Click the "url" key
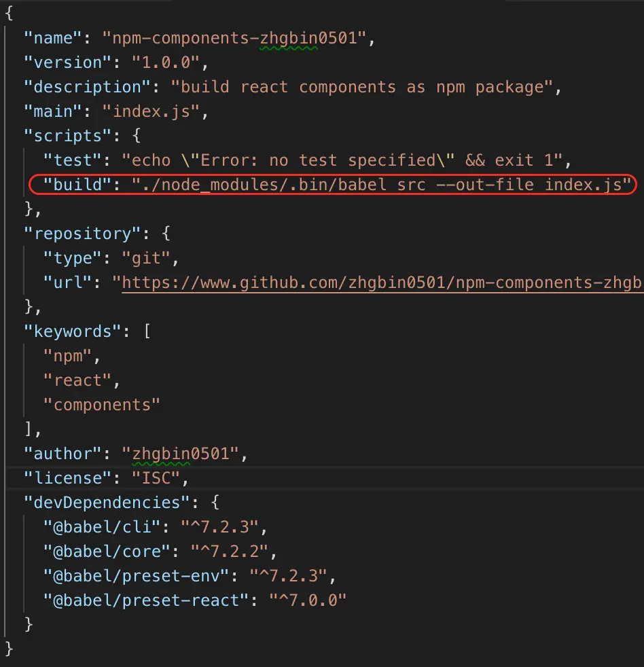 point(67,283)
